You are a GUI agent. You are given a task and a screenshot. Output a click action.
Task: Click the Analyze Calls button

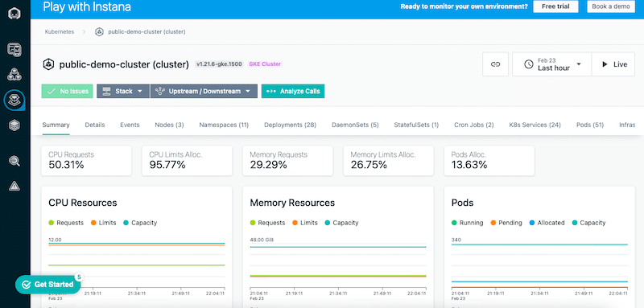(x=293, y=91)
